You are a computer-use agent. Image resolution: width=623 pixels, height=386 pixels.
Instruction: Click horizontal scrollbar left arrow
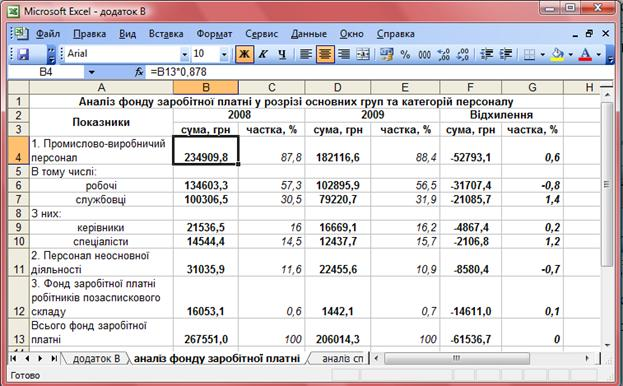pyautogui.click(x=376, y=359)
